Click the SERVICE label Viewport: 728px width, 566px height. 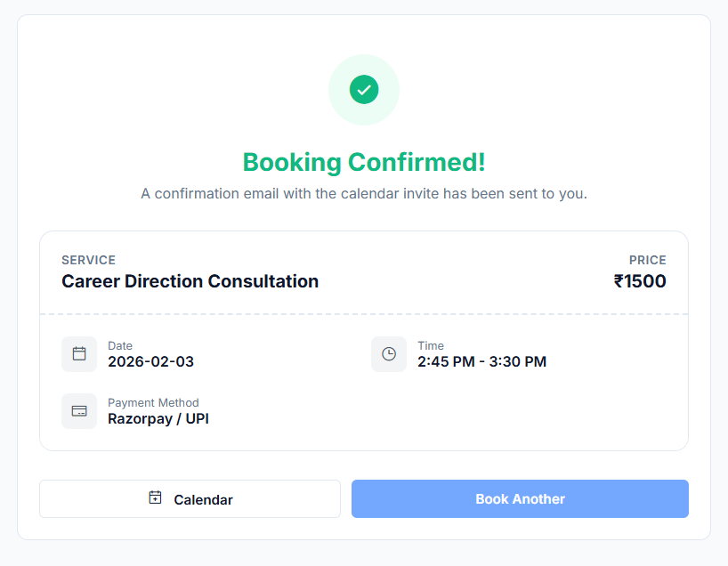pyautogui.click(x=88, y=260)
